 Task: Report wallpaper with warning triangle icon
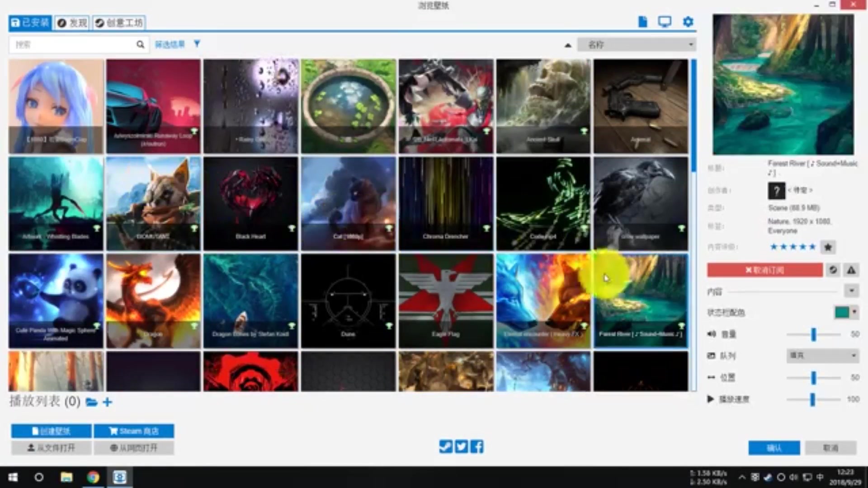coord(851,270)
